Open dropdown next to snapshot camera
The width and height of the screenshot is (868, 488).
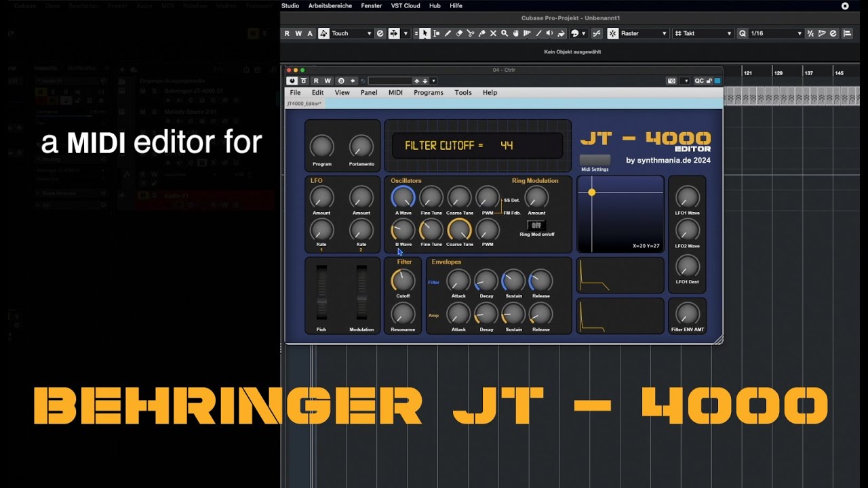pyautogui.click(x=686, y=81)
